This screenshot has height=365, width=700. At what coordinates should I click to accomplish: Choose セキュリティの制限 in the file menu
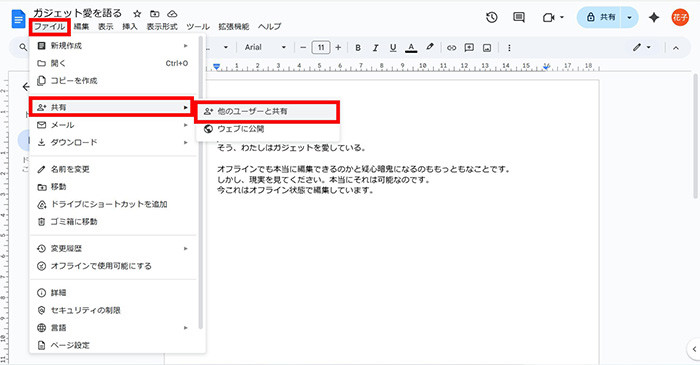point(113,310)
